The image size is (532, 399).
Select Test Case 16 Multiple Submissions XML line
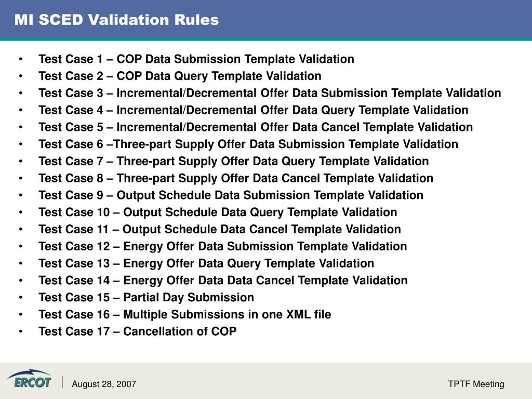(x=184, y=314)
